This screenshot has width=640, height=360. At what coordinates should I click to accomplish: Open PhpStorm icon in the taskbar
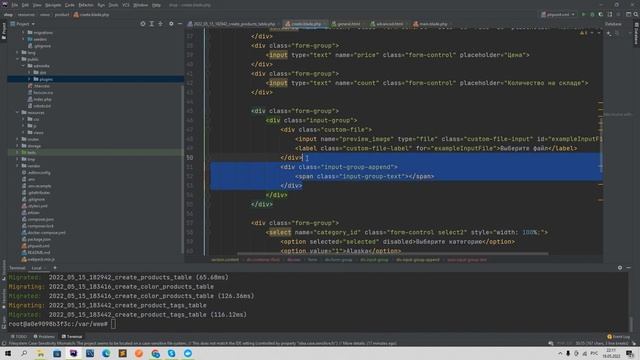point(73,353)
